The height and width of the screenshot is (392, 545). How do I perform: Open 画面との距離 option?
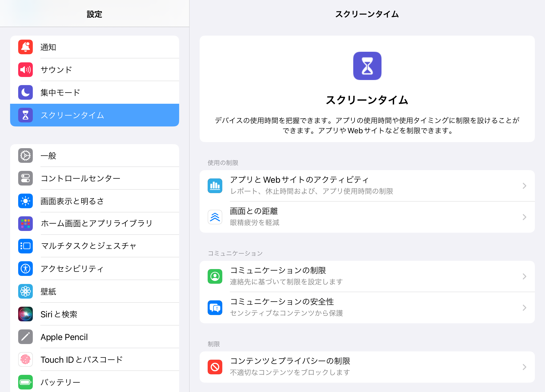click(367, 217)
